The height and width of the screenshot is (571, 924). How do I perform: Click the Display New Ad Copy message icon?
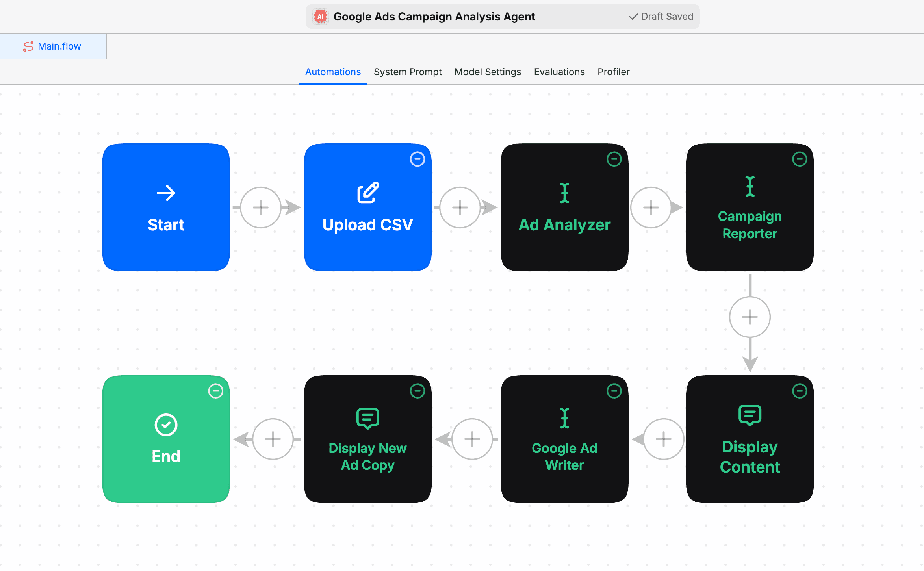point(367,419)
